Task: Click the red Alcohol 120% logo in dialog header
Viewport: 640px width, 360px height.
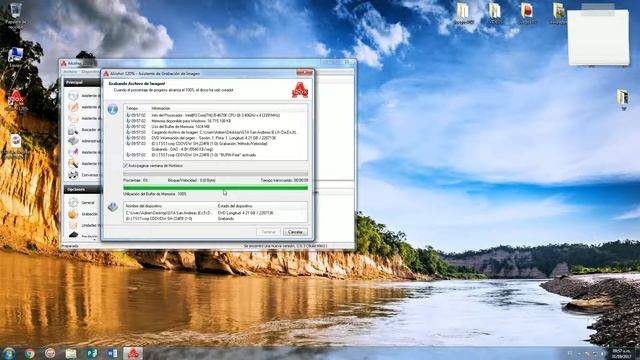Action: coord(300,90)
